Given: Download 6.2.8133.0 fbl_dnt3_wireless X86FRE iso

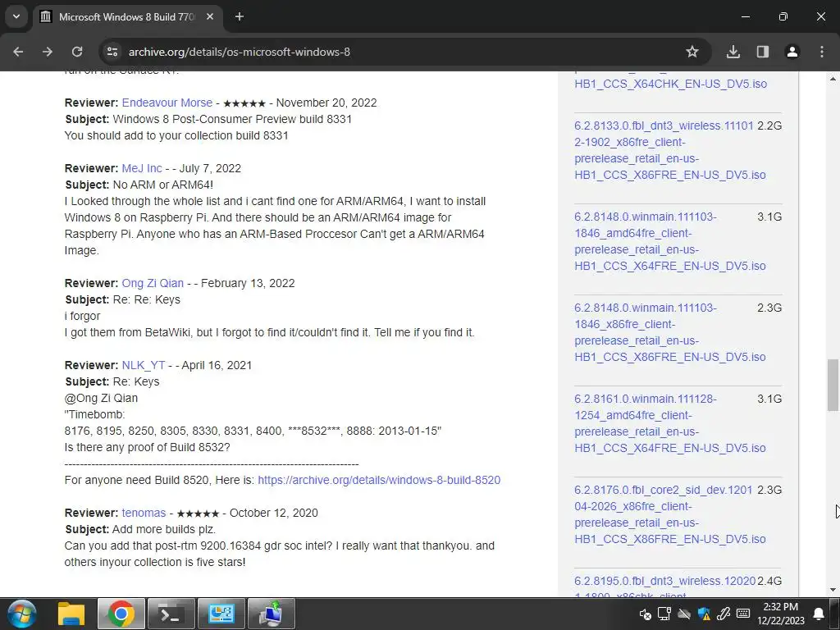Looking at the screenshot, I should click(x=664, y=150).
